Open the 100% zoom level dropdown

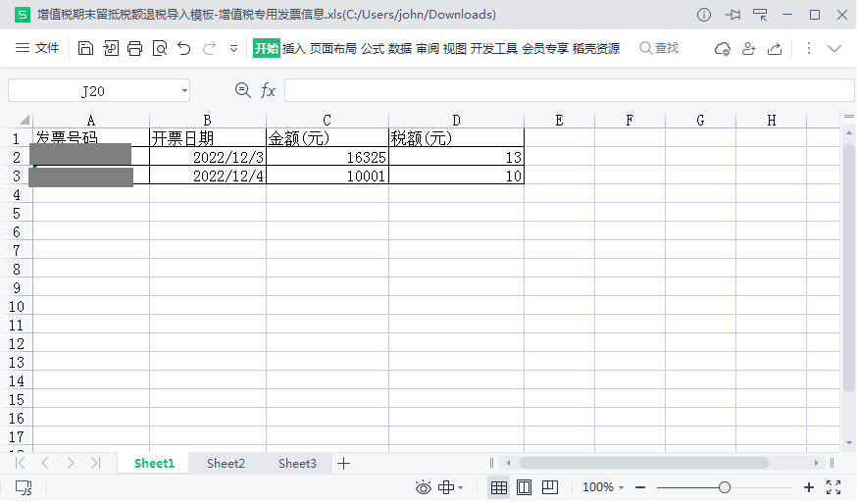(x=604, y=487)
